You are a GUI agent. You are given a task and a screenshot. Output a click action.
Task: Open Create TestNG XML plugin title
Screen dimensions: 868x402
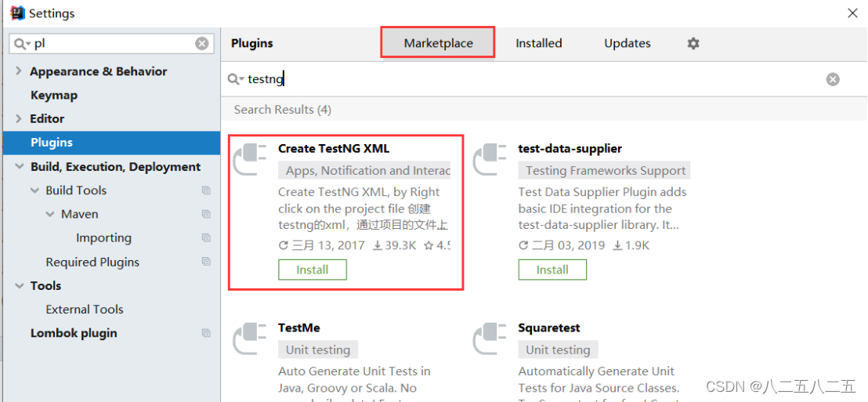(334, 148)
